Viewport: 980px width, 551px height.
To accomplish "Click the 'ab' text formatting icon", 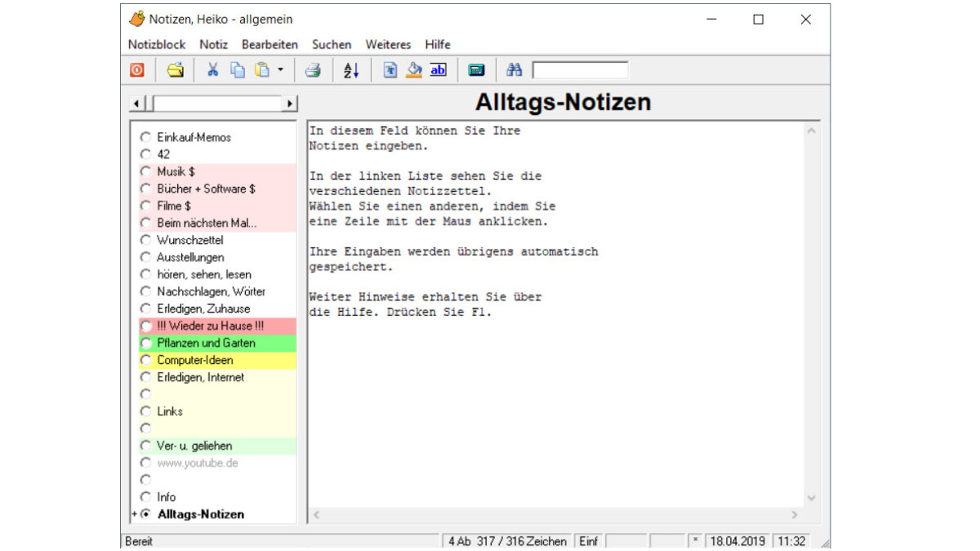I will 438,70.
